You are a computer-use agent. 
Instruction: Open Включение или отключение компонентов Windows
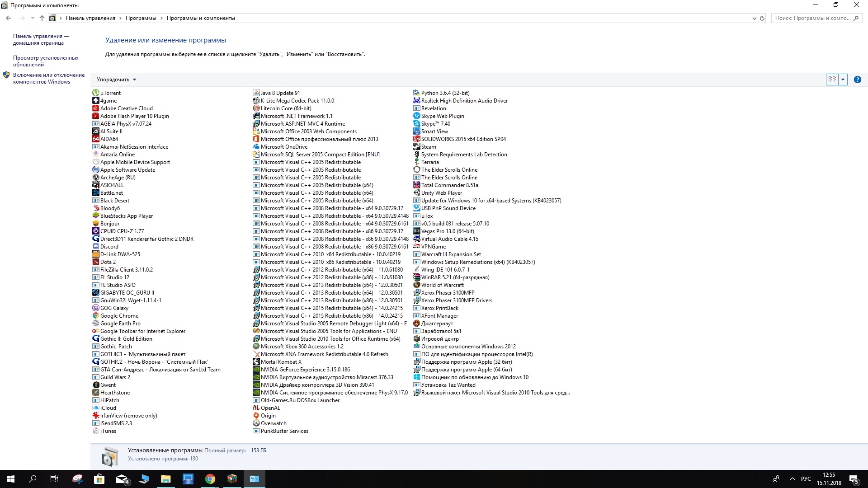(x=49, y=79)
